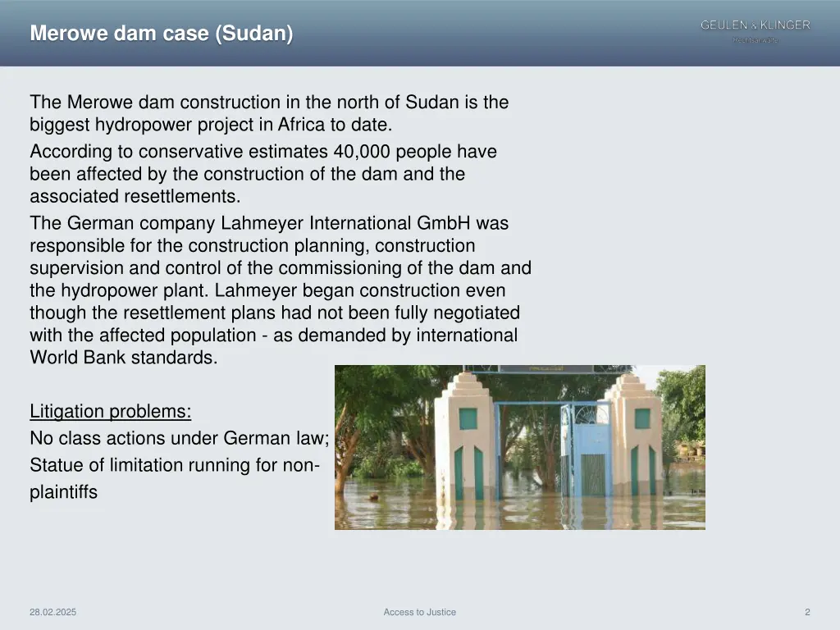Click the slide number 2 in footer
Screen dimensions: 840x630
(x=807, y=612)
